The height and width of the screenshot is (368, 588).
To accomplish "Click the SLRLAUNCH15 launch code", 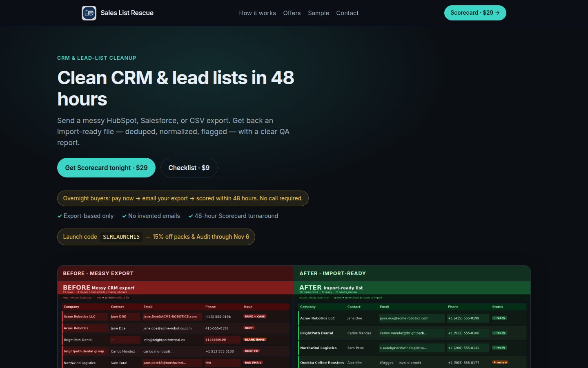I will (x=121, y=237).
